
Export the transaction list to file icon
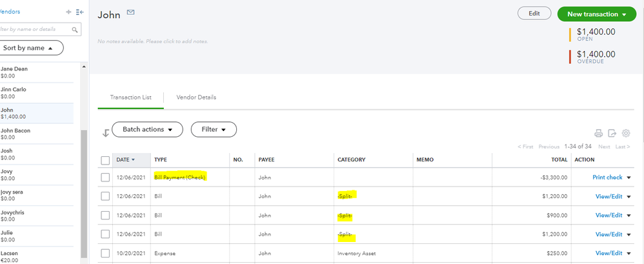[612, 133]
